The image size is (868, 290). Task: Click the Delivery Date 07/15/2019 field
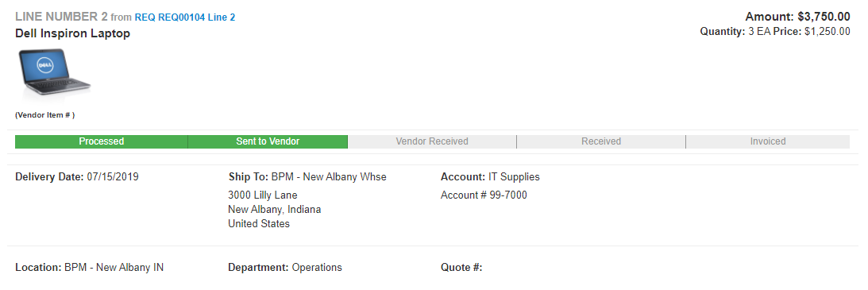coord(77,177)
